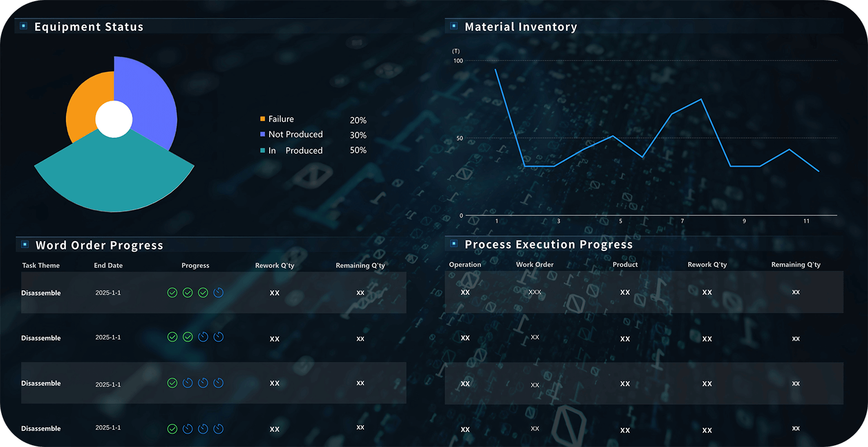
Task: Select the In Produced legend label
Action: 295,150
